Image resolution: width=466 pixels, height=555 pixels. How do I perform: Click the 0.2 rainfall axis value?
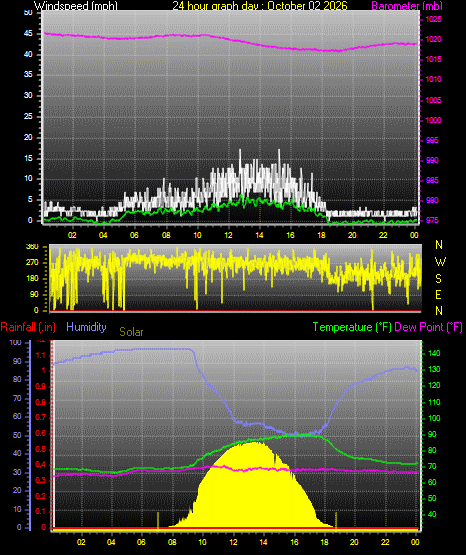pyautogui.click(x=41, y=496)
